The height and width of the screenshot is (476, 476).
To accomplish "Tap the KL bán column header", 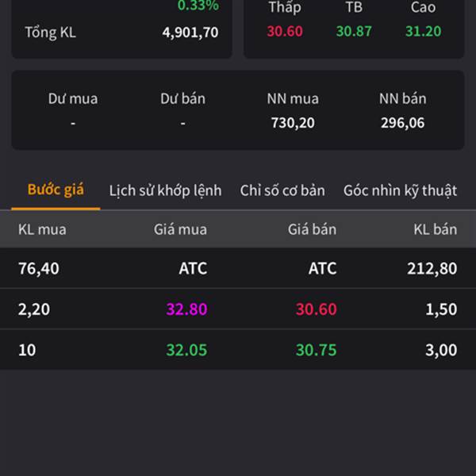I will 436,229.
